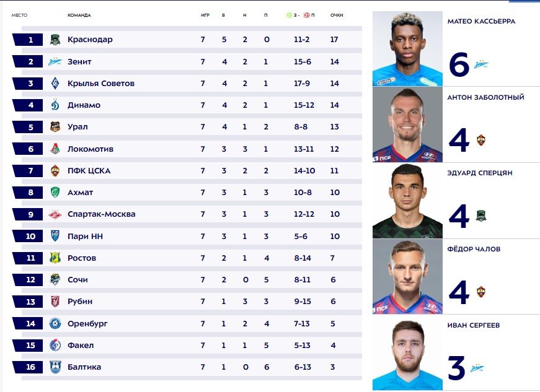This screenshot has height=392, width=540.
Task: Open the Зенит team logo in standings
Action: [x=55, y=61]
